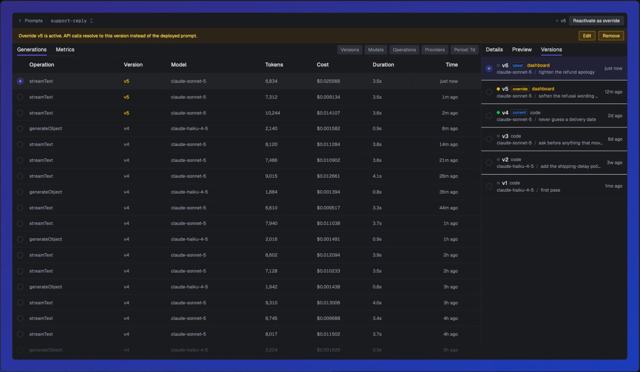The width and height of the screenshot is (640, 372).
Task: Click the dashboard tag on v6
Action: tap(538, 65)
